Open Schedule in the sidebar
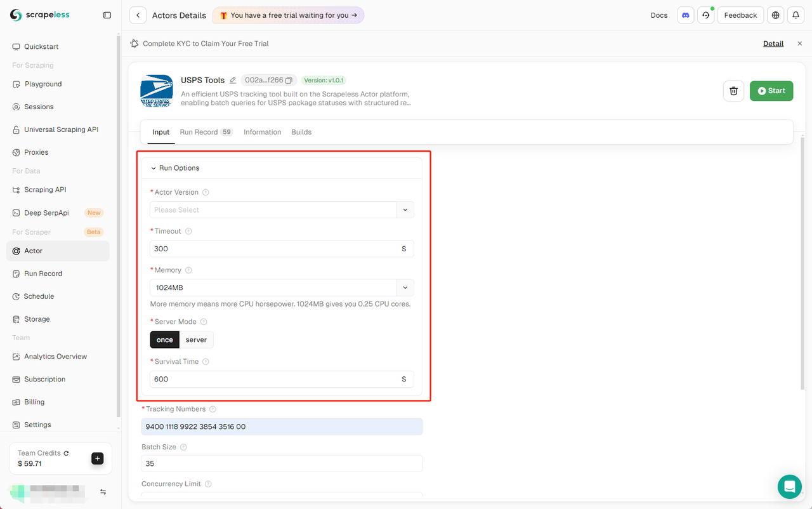This screenshot has height=509, width=812. (x=58, y=297)
